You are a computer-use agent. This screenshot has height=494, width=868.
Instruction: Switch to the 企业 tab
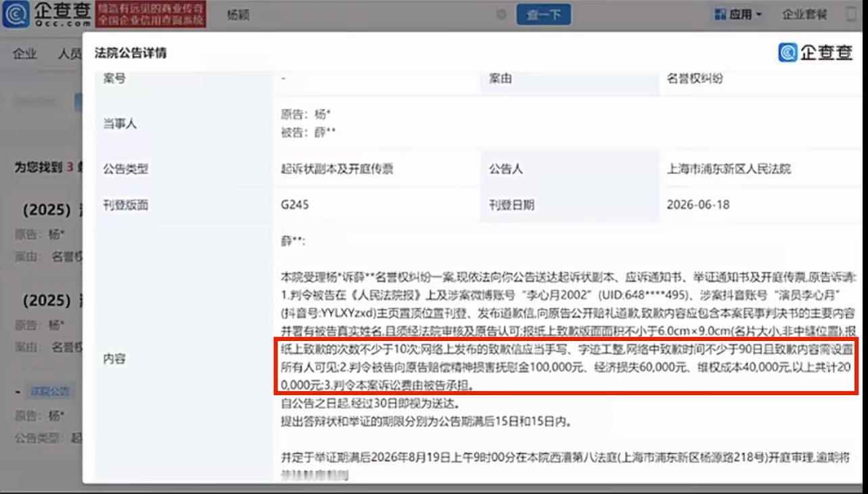(25, 55)
